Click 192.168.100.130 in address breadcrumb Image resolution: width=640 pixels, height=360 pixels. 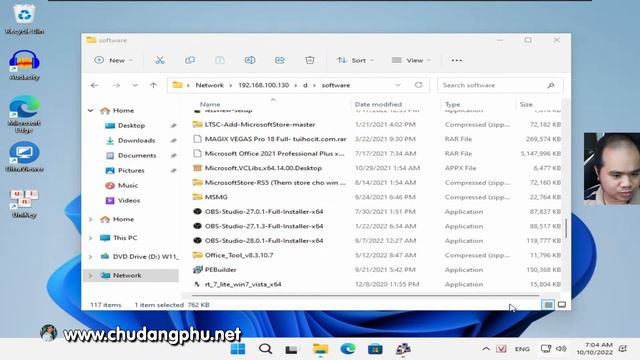point(263,85)
